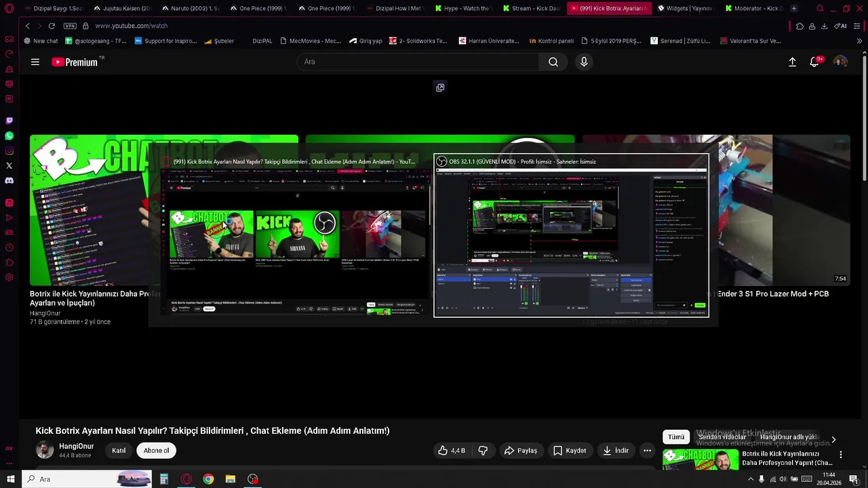Viewport: 868px width, 488px height.
Task: Open Twitch from the Opera sidebar
Action: (x=9, y=121)
